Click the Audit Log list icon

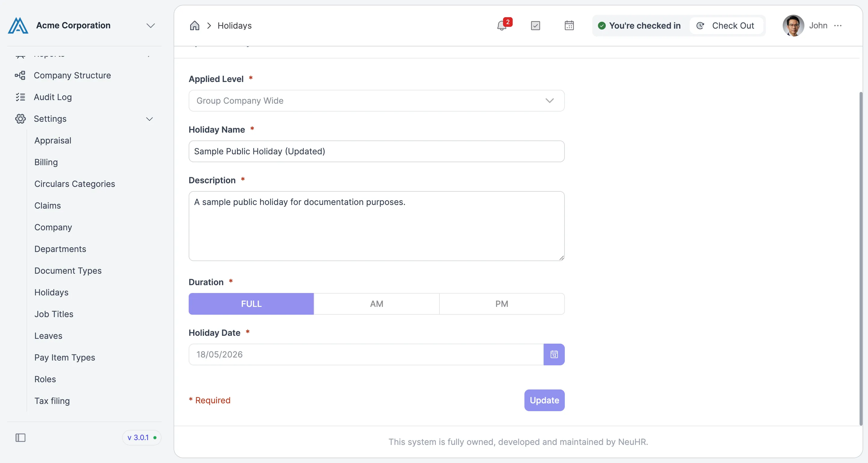pos(20,97)
